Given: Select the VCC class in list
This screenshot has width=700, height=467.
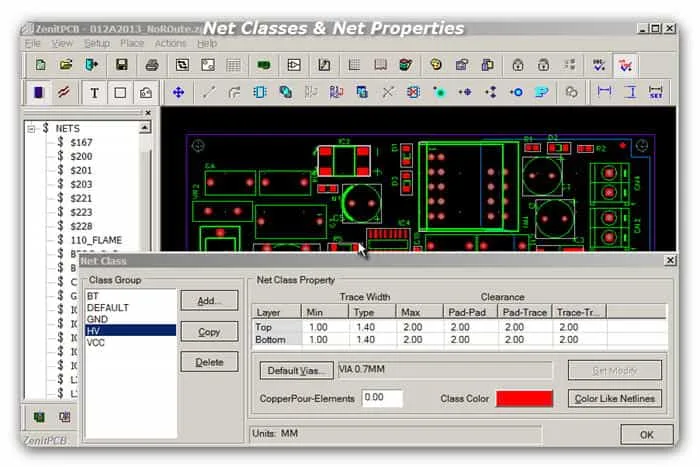Looking at the screenshot, I should [130, 342].
